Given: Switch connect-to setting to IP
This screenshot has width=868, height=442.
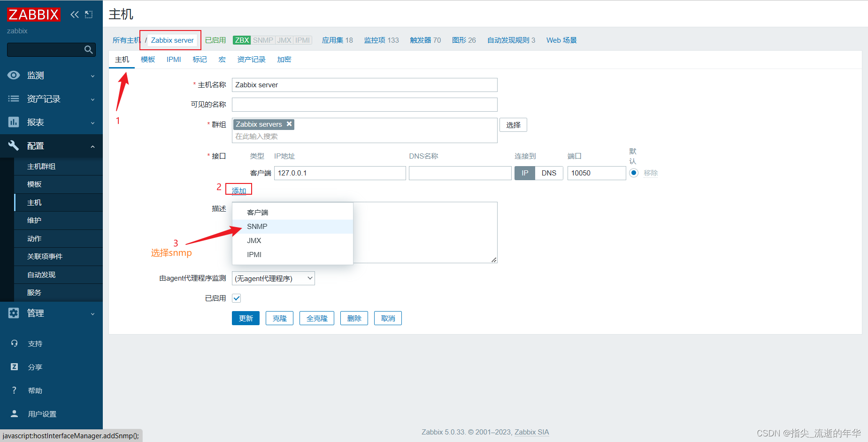Looking at the screenshot, I should [525, 173].
